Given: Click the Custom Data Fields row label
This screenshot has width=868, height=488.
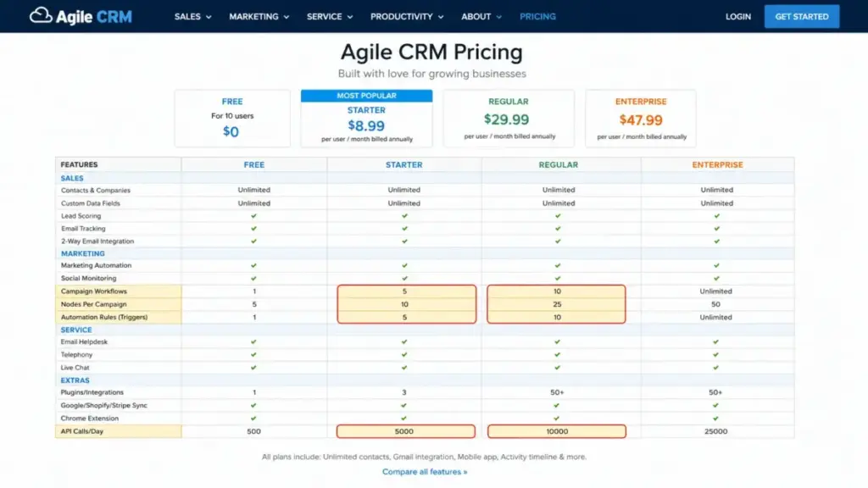Looking at the screenshot, I should point(90,203).
